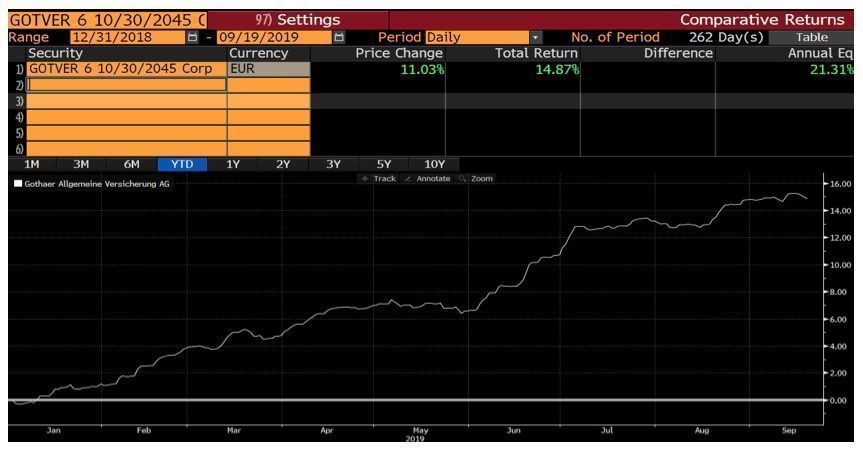Open the end date calendar picker icon
This screenshot has width=863, height=449.
[339, 37]
